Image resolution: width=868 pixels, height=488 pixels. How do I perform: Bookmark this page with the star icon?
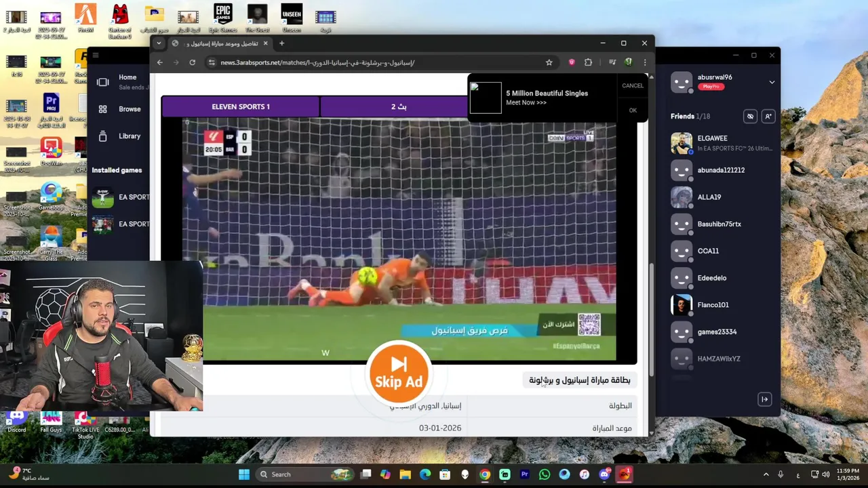[549, 62]
